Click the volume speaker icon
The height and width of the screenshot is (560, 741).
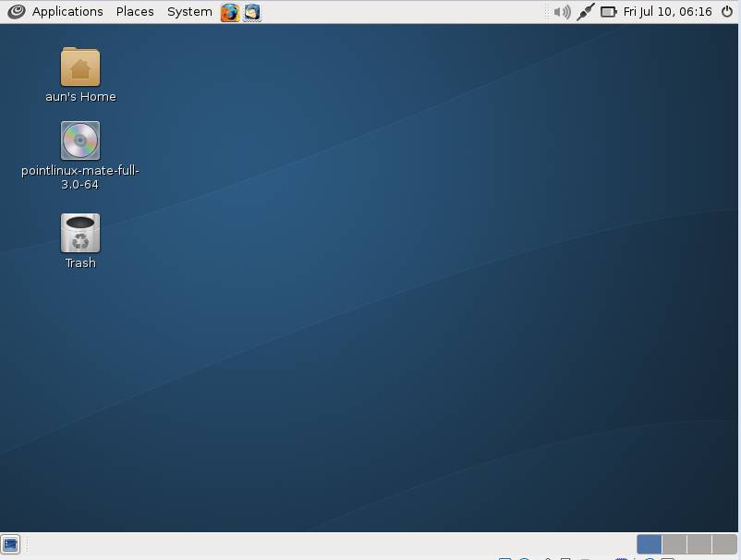pyautogui.click(x=562, y=12)
